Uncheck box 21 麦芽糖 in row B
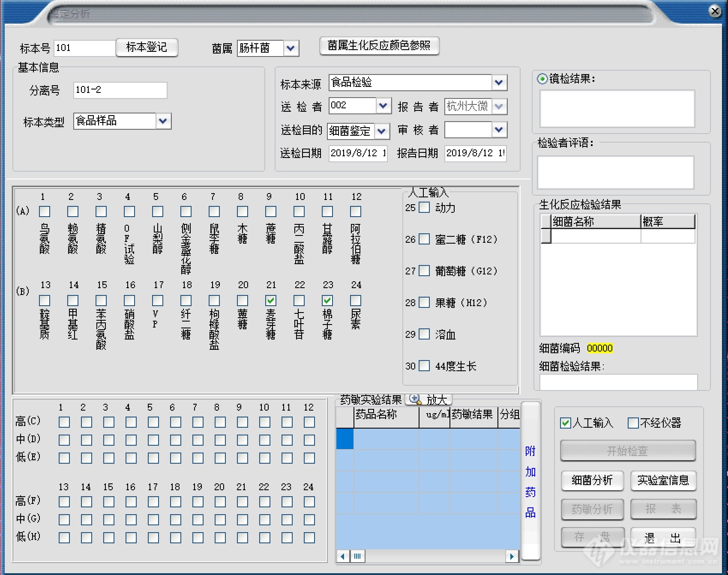Image resolution: width=728 pixels, height=575 pixels. tap(271, 301)
